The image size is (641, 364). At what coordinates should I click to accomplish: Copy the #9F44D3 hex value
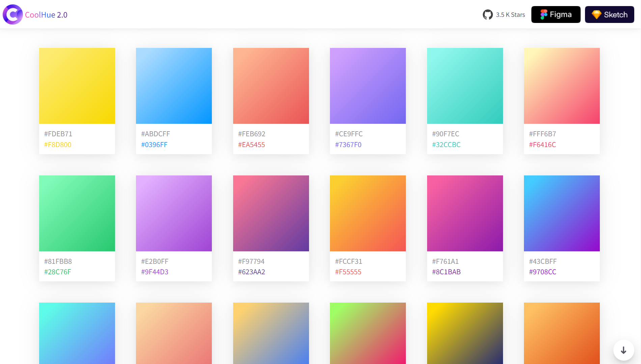pos(155,272)
